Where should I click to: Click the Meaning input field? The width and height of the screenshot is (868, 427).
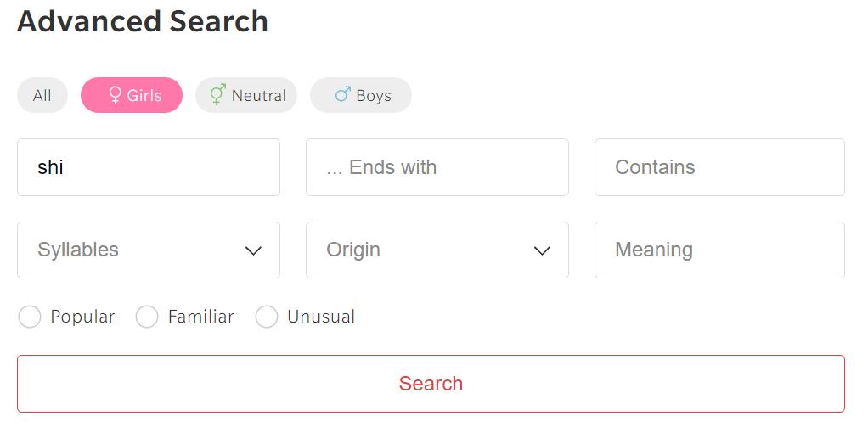coord(719,250)
